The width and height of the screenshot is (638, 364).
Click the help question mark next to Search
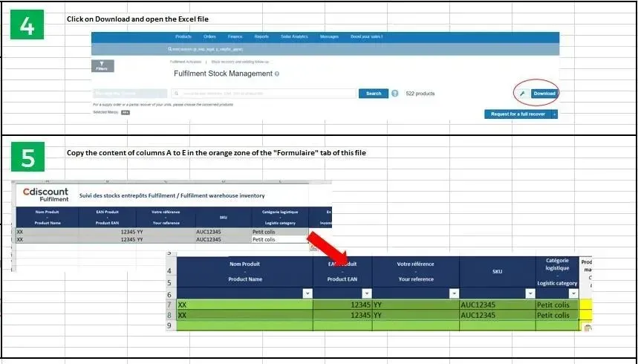point(394,94)
